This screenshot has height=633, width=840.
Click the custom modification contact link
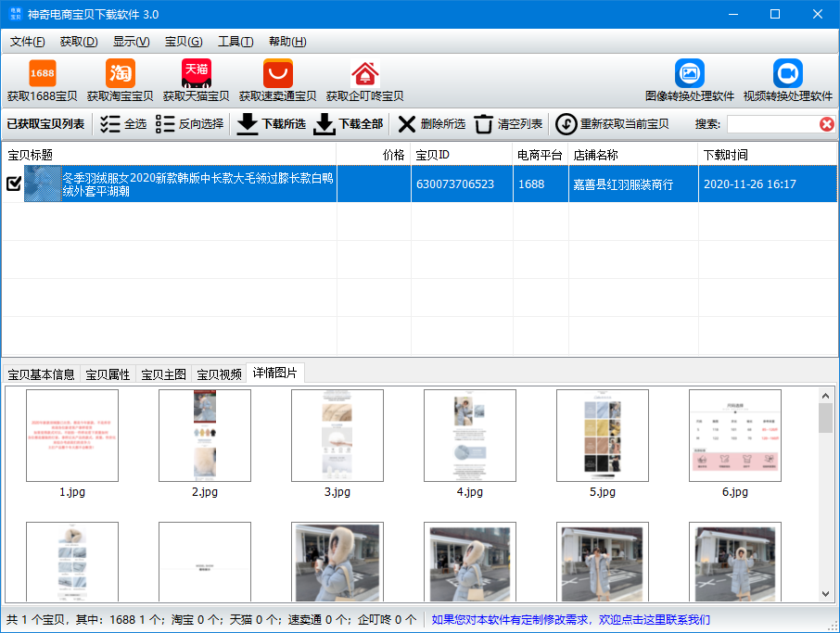tap(571, 619)
